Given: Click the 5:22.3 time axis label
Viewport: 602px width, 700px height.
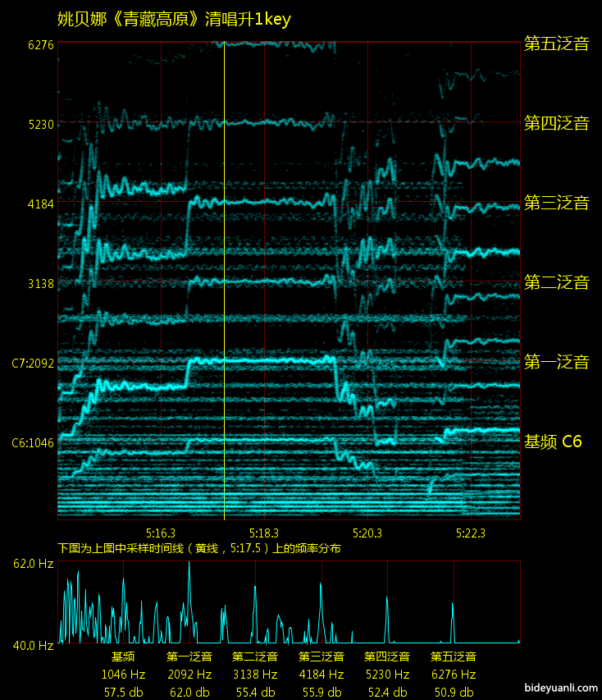Looking at the screenshot, I should pos(471,532).
